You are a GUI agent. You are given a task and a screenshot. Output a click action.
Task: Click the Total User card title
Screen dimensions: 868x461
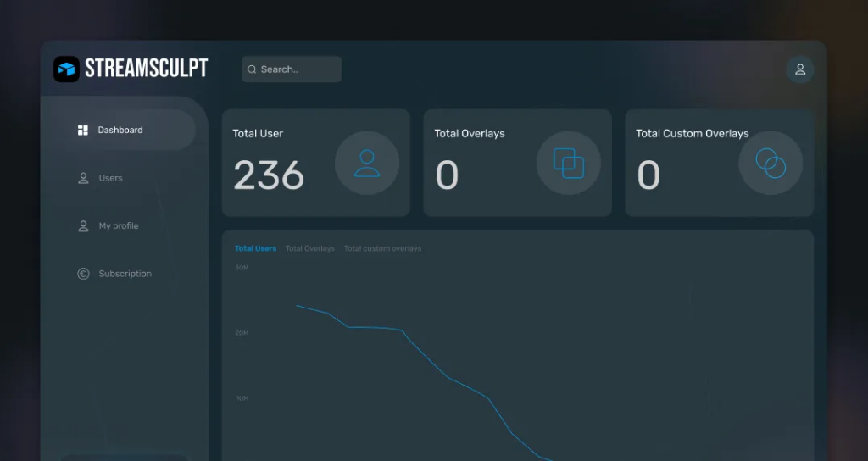pyautogui.click(x=258, y=133)
